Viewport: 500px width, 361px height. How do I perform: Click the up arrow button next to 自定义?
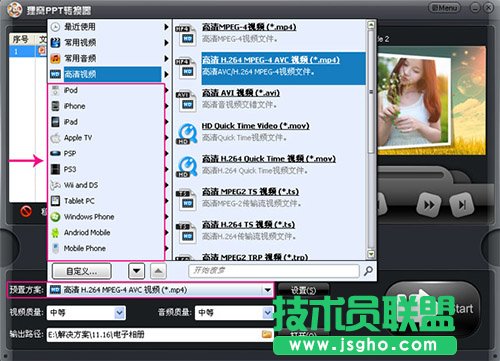pyautogui.click(x=158, y=271)
